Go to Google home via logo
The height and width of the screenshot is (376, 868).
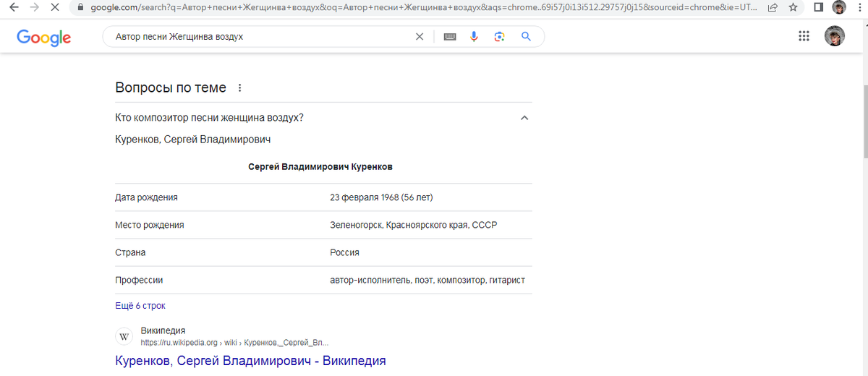[43, 37]
